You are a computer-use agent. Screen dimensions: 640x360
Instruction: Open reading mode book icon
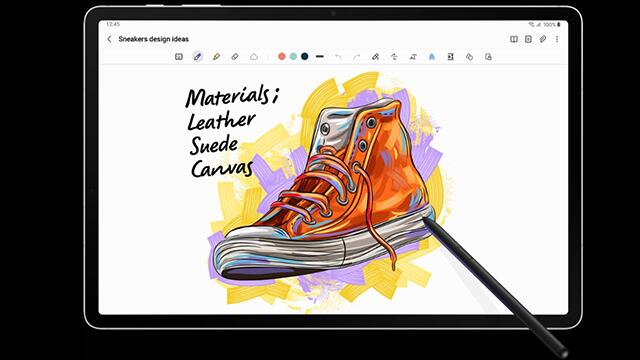tap(514, 39)
